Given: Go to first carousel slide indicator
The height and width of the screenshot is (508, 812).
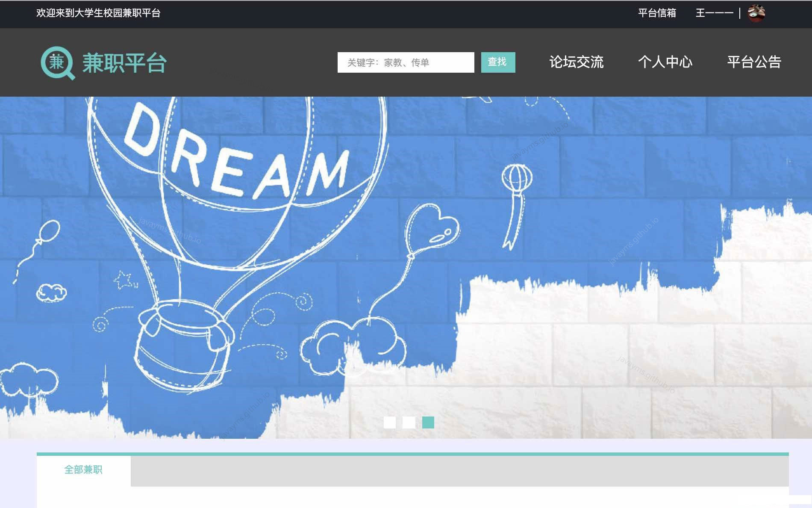Looking at the screenshot, I should pos(390,422).
